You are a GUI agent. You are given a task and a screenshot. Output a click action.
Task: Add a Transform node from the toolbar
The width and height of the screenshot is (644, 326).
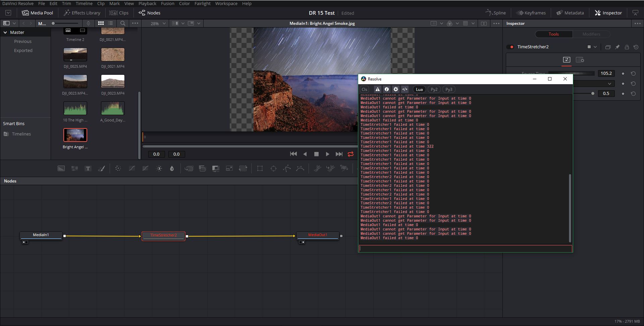click(x=243, y=168)
